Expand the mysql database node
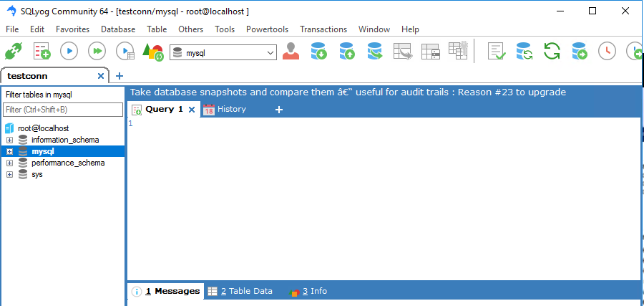Screen dimensions: 644x306 pyautogui.click(x=10, y=152)
